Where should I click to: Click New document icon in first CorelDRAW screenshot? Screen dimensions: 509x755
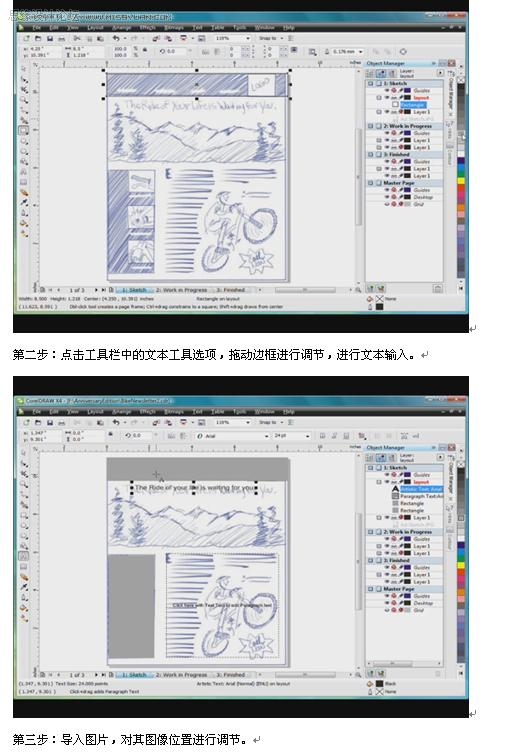tap(27, 38)
